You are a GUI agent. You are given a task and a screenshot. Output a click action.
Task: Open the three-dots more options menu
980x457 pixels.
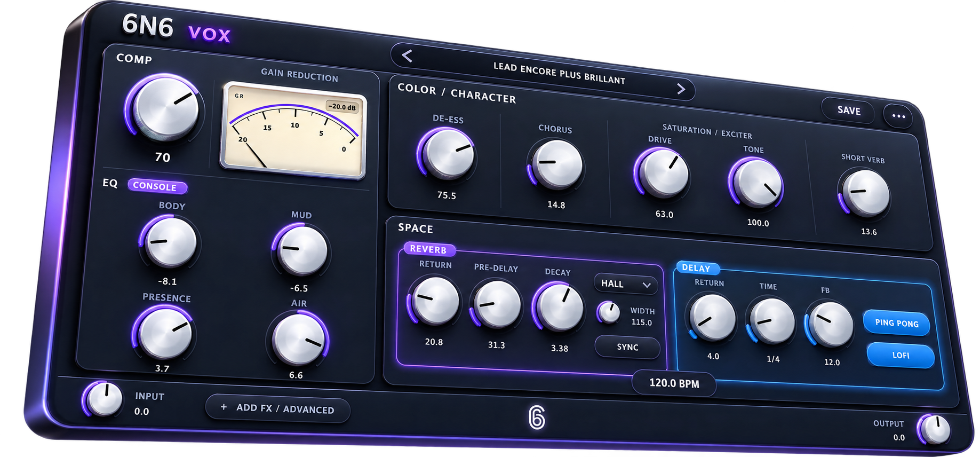[898, 116]
